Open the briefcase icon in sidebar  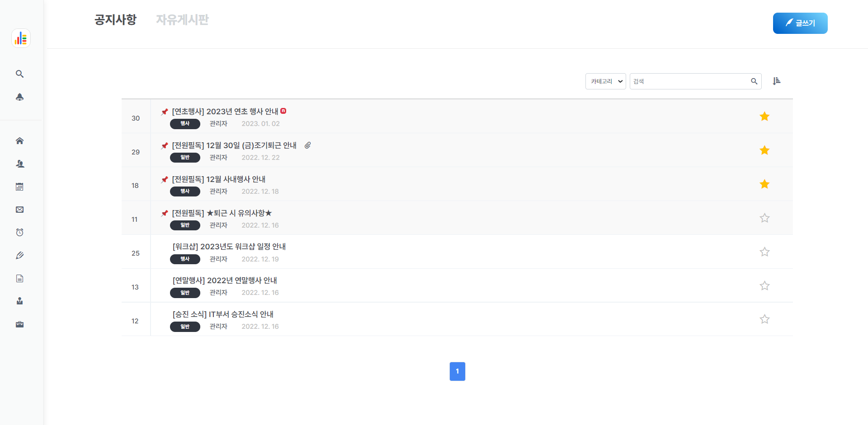(19, 324)
